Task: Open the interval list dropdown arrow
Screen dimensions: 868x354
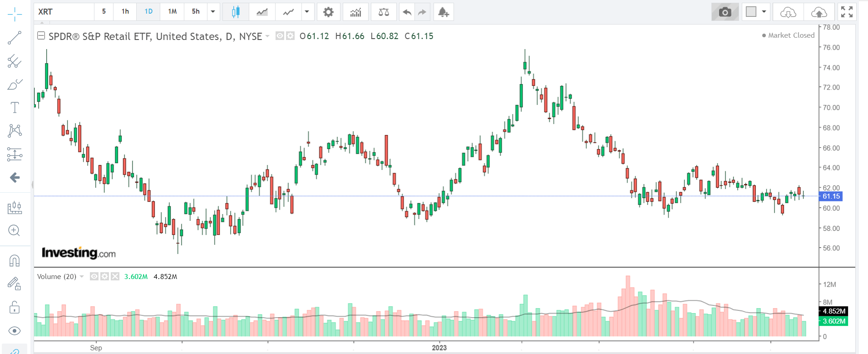Action: [213, 12]
